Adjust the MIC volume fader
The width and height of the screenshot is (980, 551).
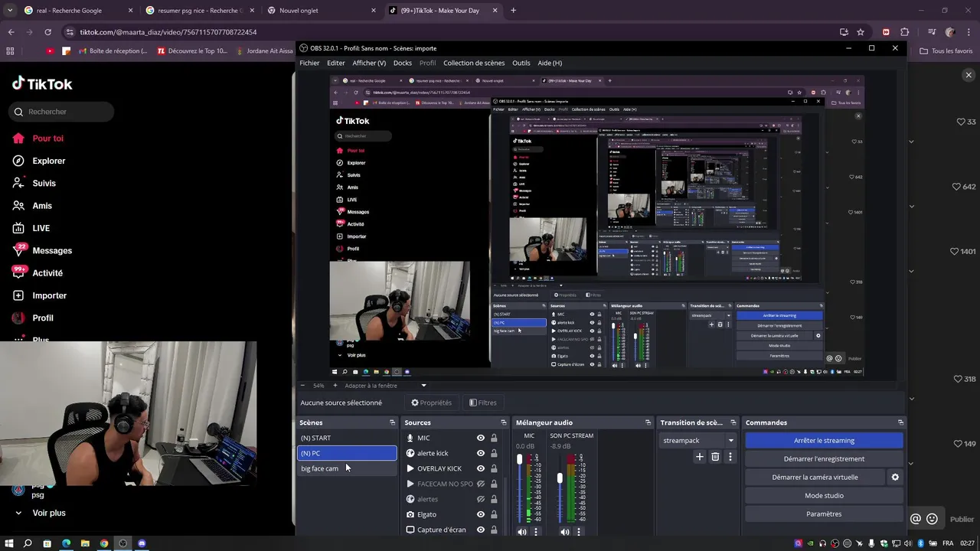520,459
